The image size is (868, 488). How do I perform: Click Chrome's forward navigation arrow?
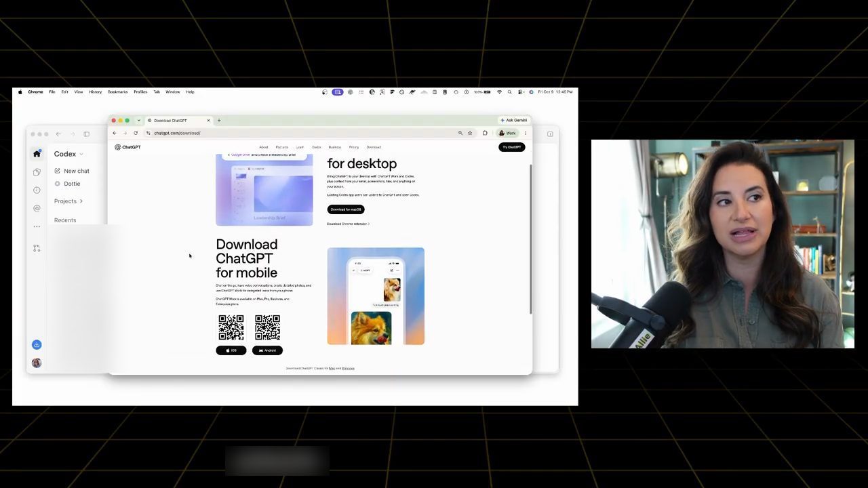[x=125, y=133]
